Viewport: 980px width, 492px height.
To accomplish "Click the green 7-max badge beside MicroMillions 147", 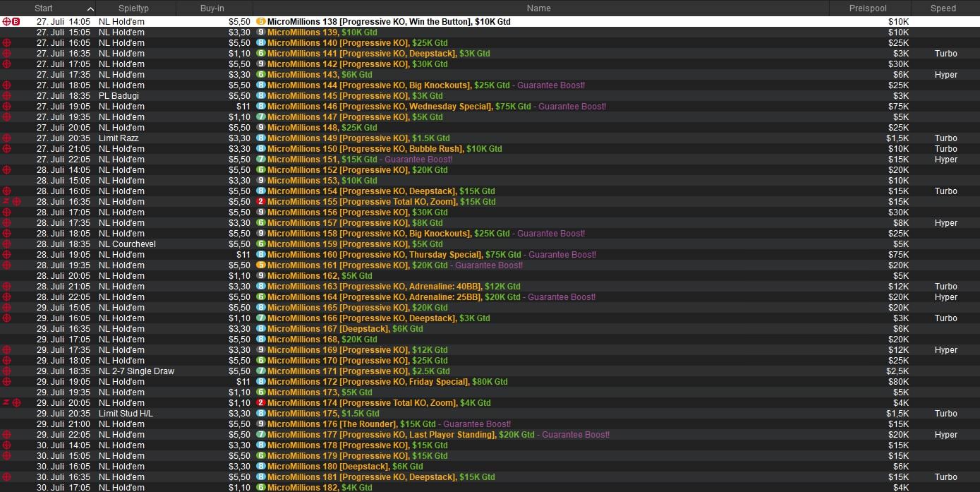I will point(261,117).
